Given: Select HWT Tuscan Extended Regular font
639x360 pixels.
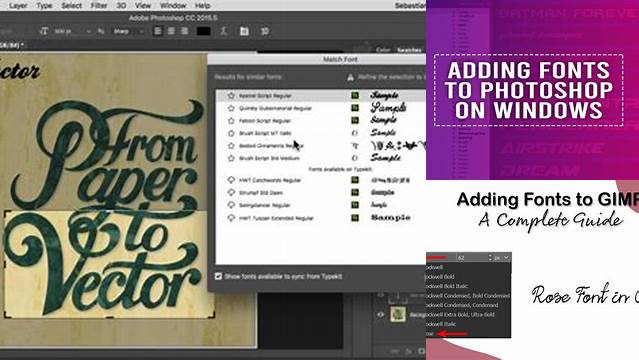Looking at the screenshot, I should click(276, 218).
